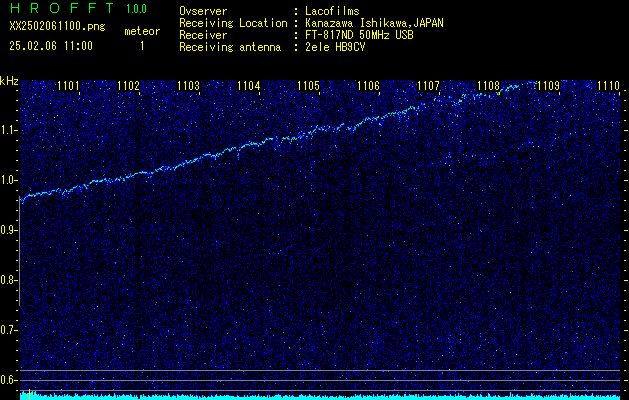Click the 1.1 frequency axis label
Image resolution: width=629 pixels, height=400 pixels.
click(9, 130)
